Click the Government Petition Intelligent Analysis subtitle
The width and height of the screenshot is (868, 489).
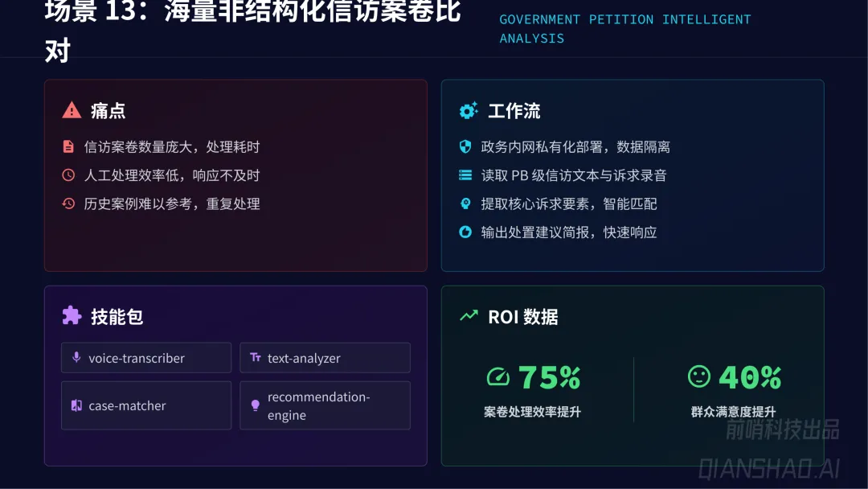coord(624,29)
